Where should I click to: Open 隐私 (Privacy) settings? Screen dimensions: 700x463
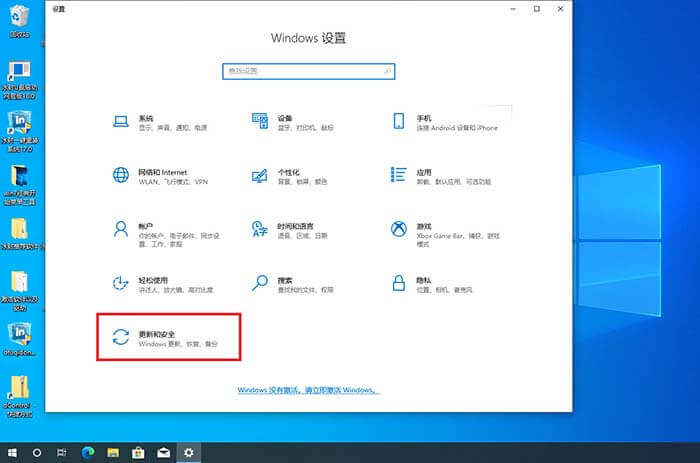coord(424,284)
